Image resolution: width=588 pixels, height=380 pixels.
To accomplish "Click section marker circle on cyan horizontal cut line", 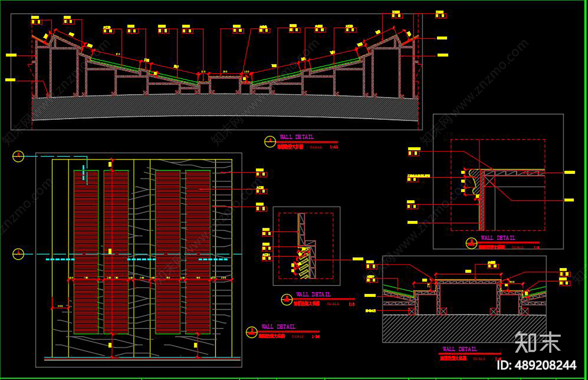I will (x=18, y=254).
